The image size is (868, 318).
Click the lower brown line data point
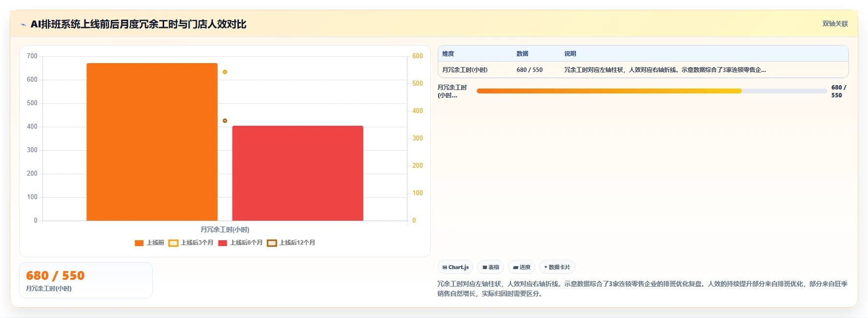pyautogui.click(x=225, y=120)
